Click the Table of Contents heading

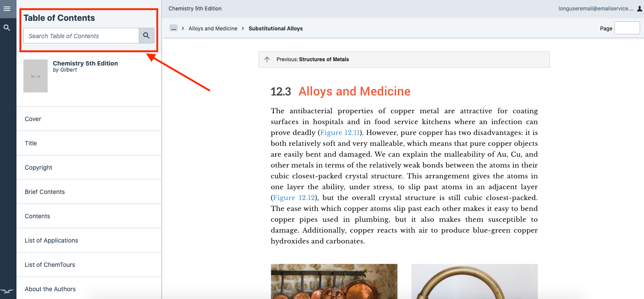59,18
